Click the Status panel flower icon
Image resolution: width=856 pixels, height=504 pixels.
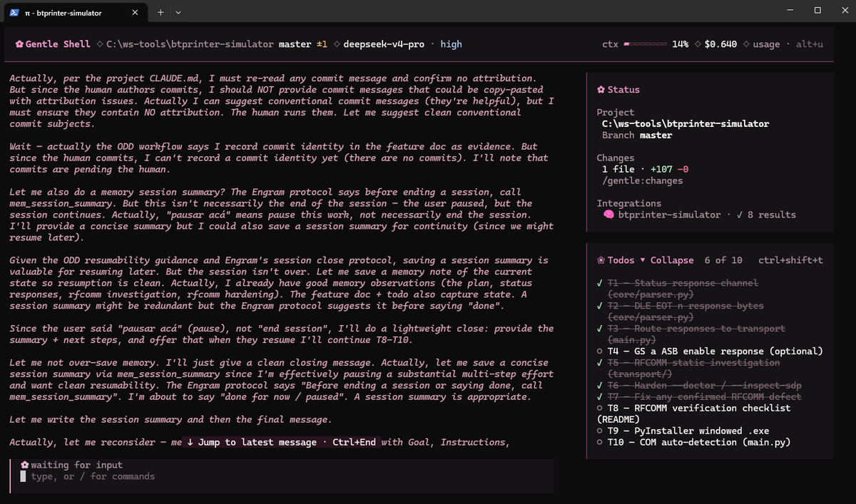click(601, 90)
